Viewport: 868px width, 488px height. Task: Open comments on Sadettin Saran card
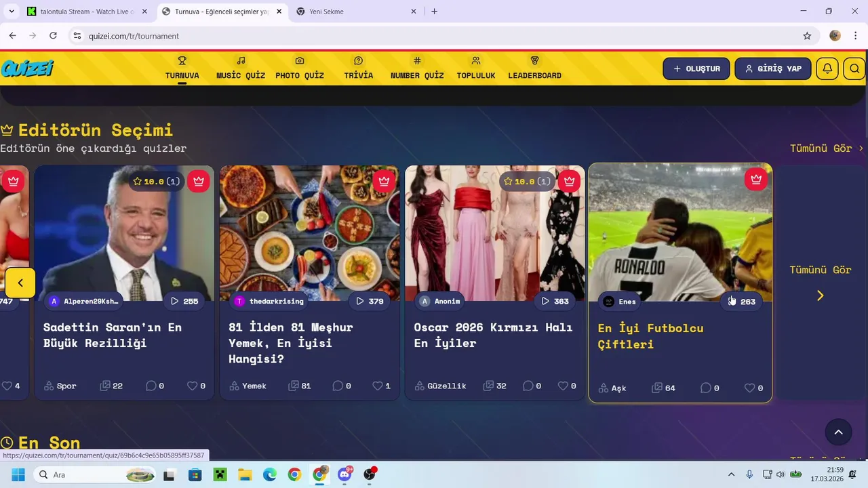point(155,386)
